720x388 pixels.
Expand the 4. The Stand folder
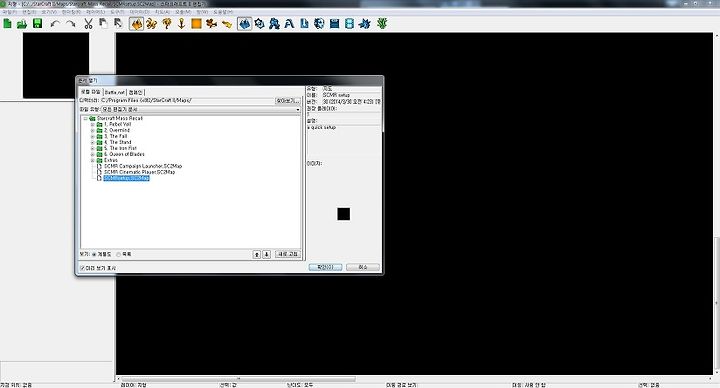tap(92, 142)
